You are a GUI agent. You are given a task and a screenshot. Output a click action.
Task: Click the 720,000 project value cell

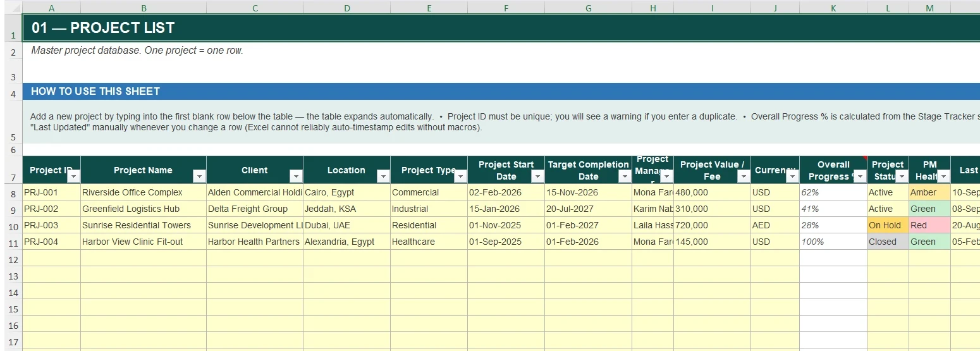pos(712,225)
